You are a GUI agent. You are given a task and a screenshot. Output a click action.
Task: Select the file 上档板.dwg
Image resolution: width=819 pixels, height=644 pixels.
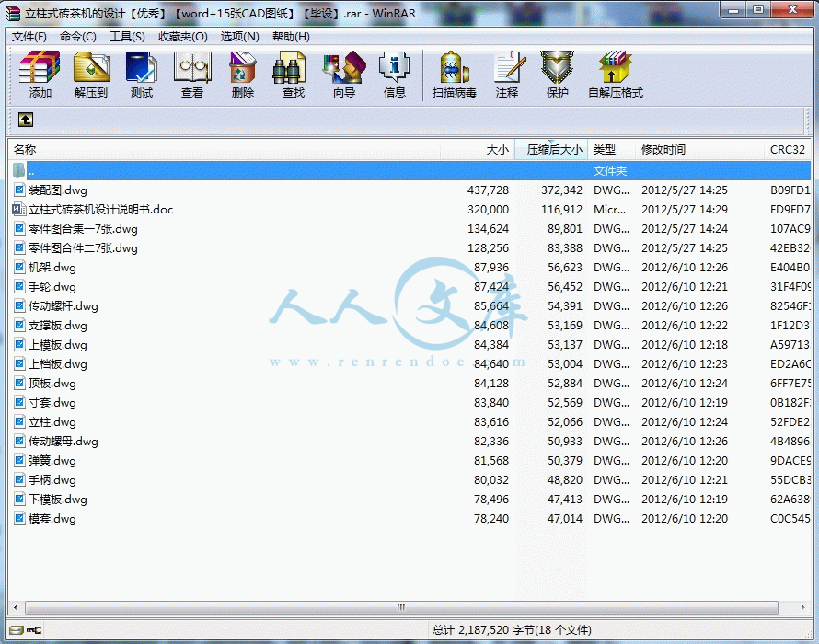pos(57,364)
